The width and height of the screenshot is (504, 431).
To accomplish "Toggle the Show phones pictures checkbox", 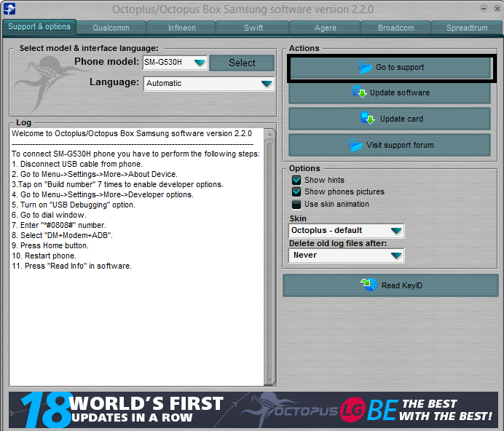I will coord(296,192).
